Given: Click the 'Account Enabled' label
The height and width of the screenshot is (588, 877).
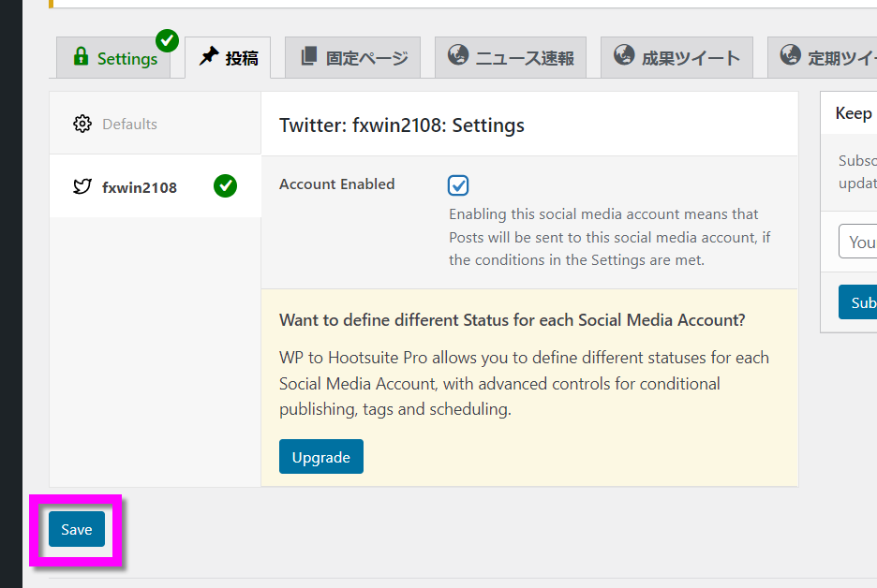Looking at the screenshot, I should tap(336, 184).
